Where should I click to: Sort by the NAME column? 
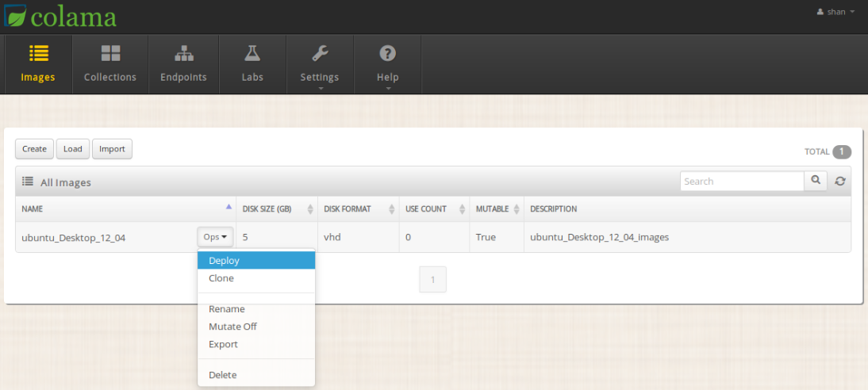pyautogui.click(x=126, y=209)
